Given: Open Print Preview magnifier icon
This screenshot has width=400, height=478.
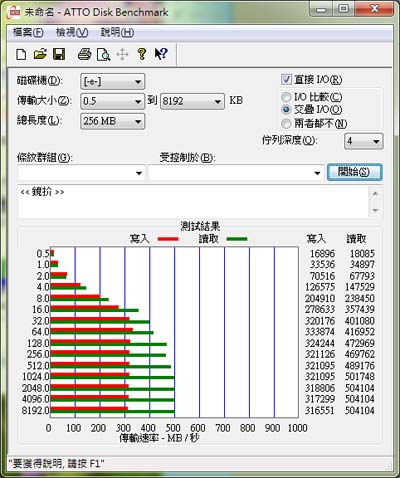Looking at the screenshot, I should [103, 54].
